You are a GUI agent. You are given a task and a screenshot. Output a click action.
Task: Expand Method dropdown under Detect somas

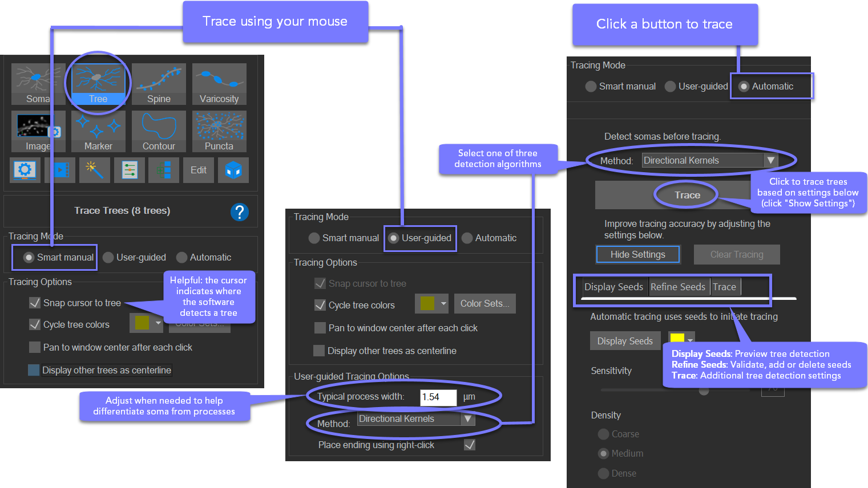[x=770, y=161]
